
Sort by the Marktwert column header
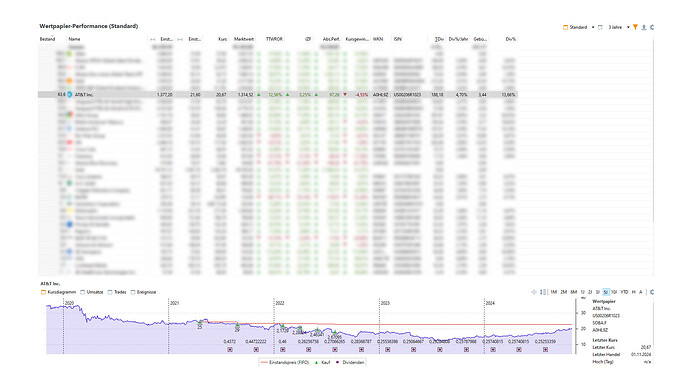pos(244,39)
